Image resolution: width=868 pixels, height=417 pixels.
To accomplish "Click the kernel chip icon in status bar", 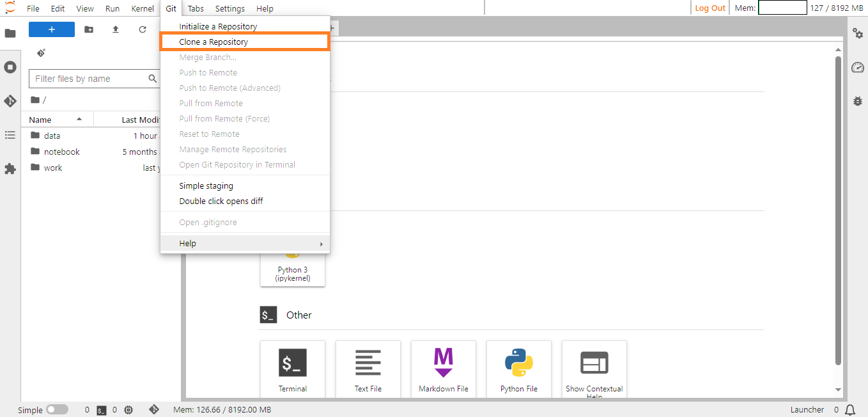I will [x=128, y=410].
